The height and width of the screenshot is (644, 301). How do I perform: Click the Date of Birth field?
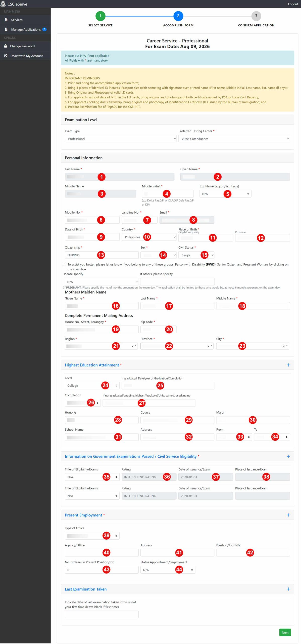(x=92, y=237)
